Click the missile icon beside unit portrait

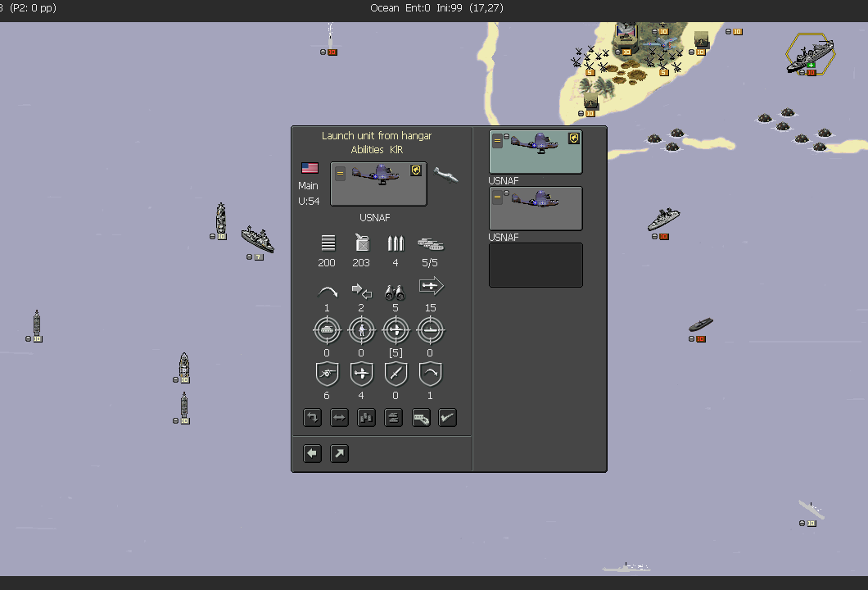pyautogui.click(x=446, y=174)
